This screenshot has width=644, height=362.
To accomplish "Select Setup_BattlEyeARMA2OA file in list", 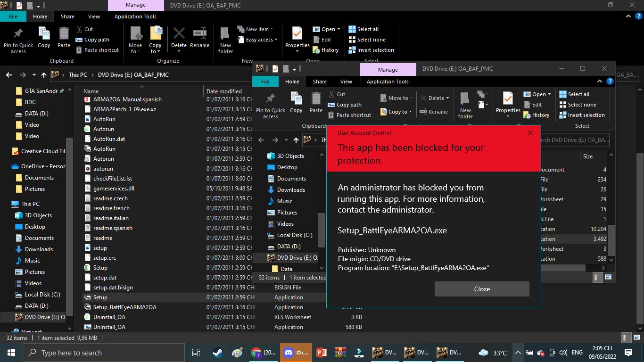I will pyautogui.click(x=124, y=307).
